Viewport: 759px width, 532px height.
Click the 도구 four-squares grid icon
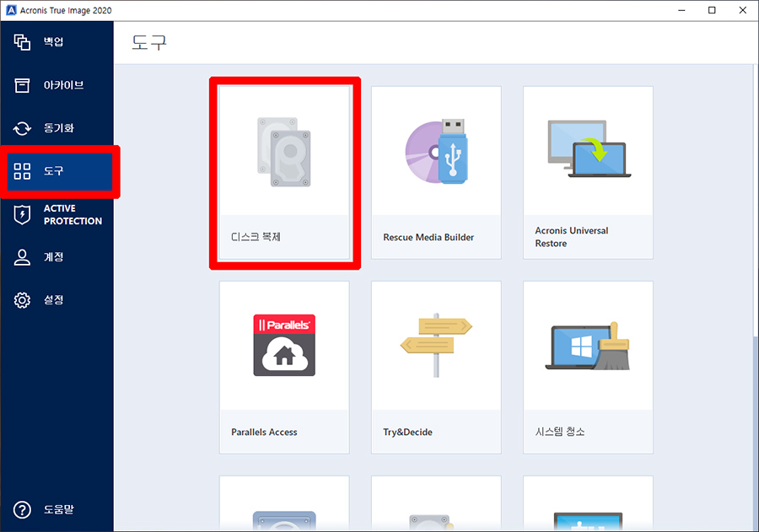22,171
